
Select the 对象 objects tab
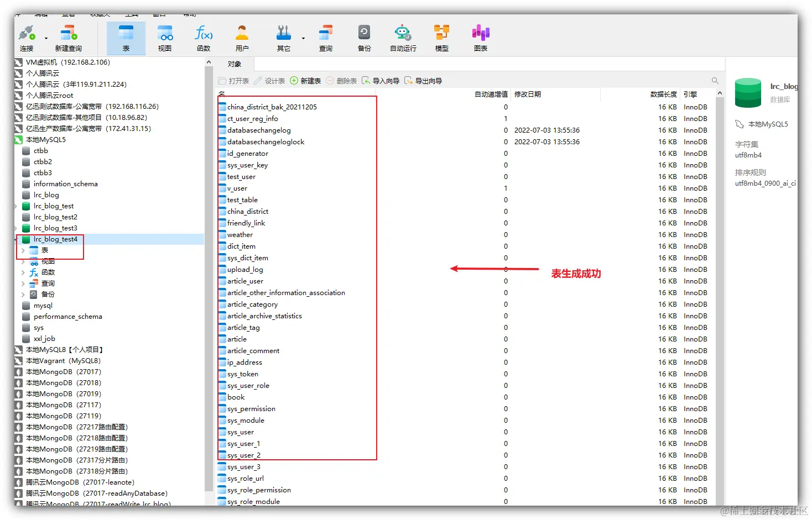[x=235, y=64]
